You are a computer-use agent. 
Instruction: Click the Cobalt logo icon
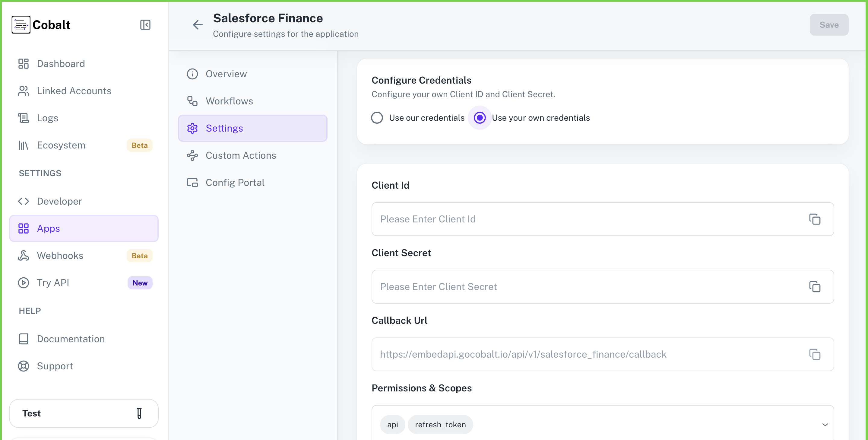pyautogui.click(x=21, y=24)
